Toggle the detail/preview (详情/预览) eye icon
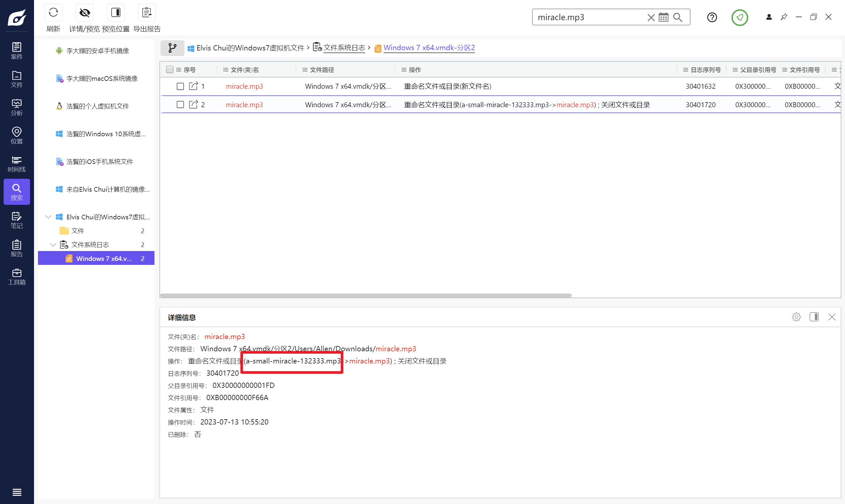This screenshot has height=504, width=845. (84, 13)
